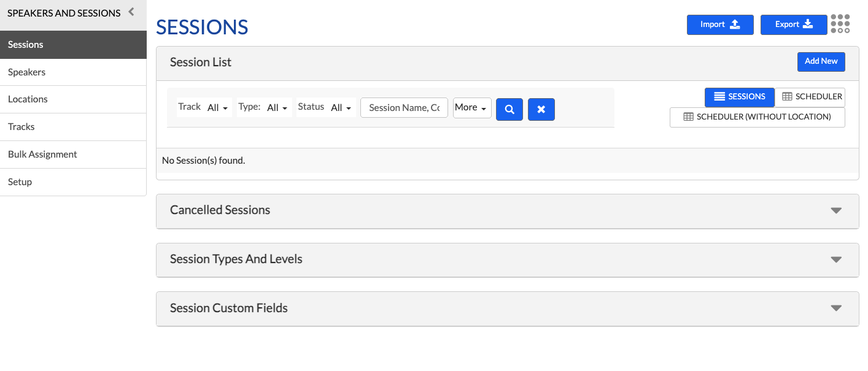Open the dotted grid apps icon

[840, 24]
